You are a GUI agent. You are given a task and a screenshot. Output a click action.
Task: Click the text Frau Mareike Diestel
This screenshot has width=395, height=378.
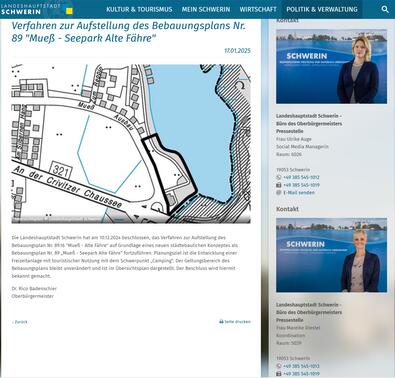[298, 328]
